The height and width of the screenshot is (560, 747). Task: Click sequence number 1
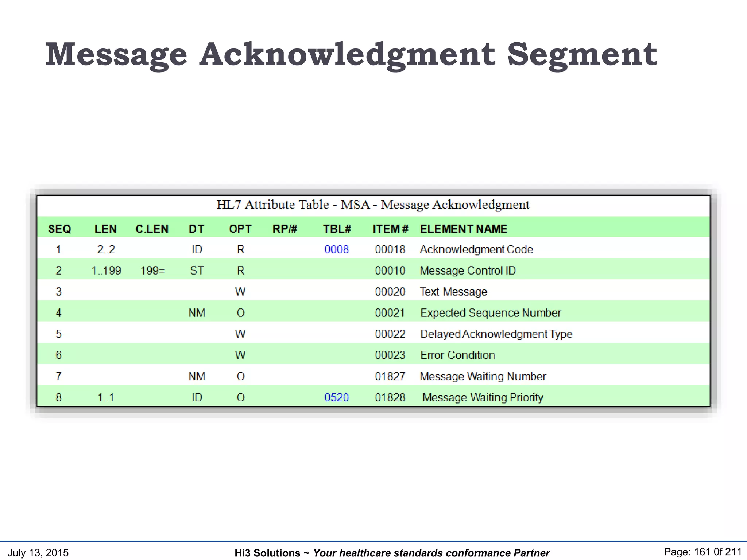(x=58, y=249)
